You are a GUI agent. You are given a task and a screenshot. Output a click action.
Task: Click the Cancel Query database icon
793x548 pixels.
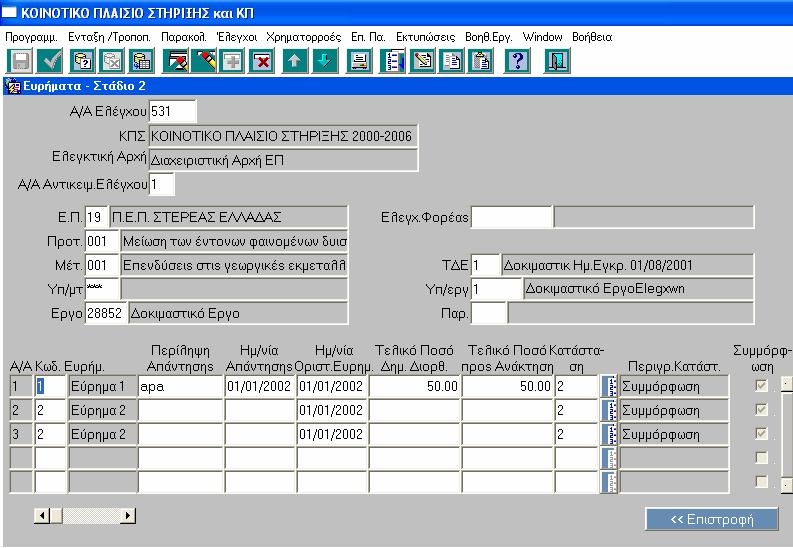click(112, 61)
